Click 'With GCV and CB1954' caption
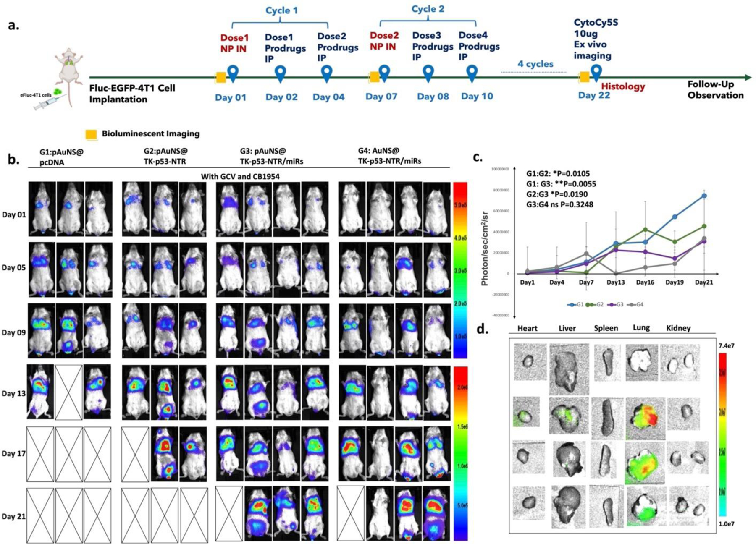This screenshot has height=544, width=756. click(240, 176)
